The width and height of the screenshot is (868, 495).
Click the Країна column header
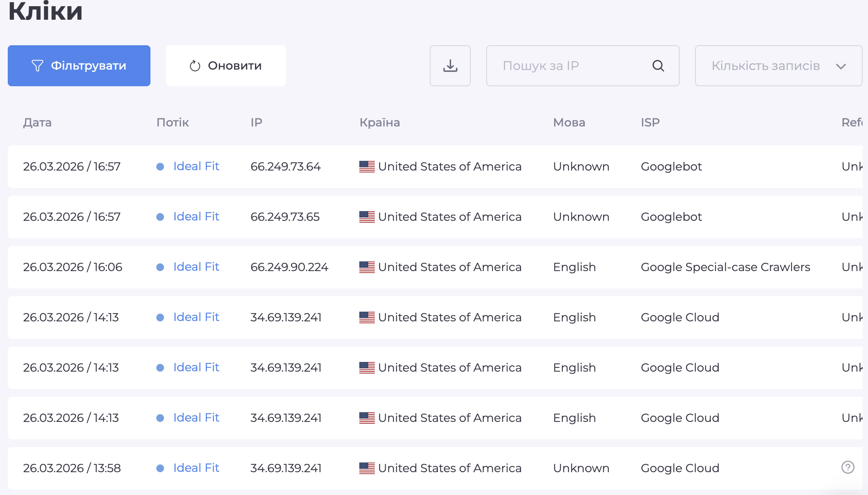click(x=379, y=123)
